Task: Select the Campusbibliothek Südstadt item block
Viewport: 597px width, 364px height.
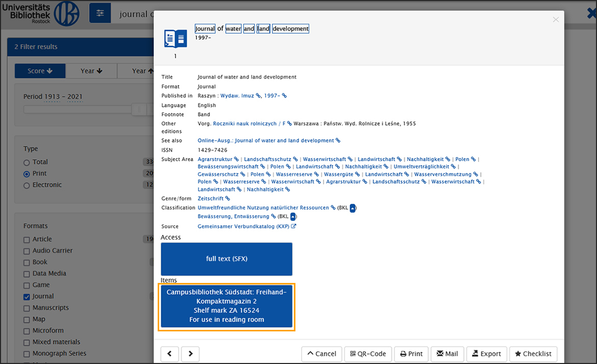Action: pos(227,306)
